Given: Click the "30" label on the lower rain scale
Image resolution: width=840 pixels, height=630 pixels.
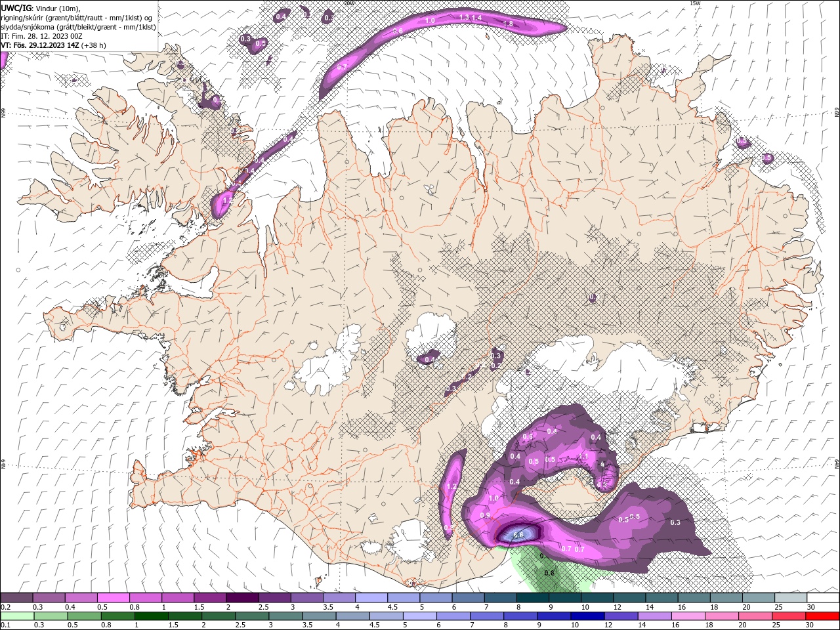Looking at the screenshot, I should tap(808, 625).
